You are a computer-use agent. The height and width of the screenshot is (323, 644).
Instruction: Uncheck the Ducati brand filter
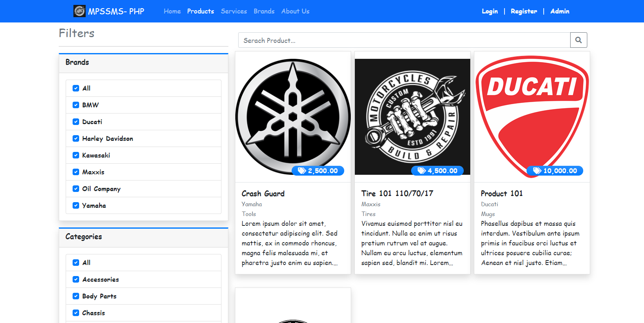pos(76,122)
